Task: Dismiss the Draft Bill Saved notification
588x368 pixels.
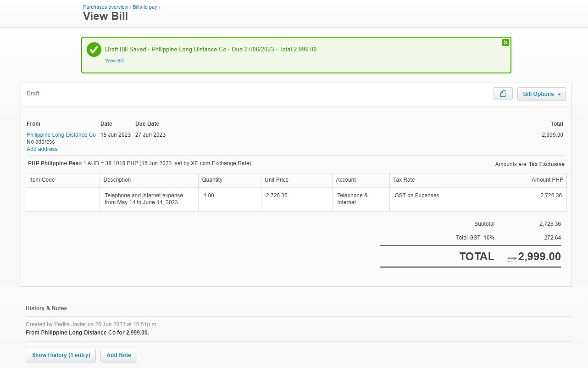Action: 505,43
